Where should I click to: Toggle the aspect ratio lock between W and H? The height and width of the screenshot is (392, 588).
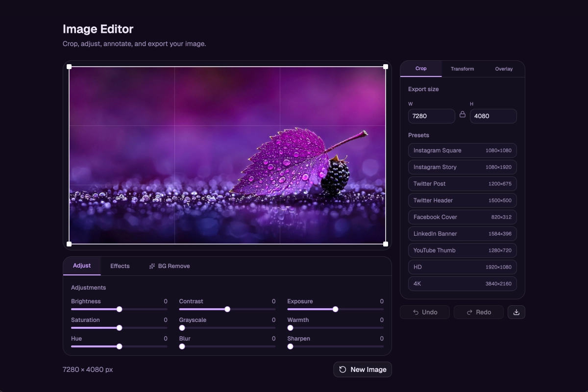[x=463, y=114]
